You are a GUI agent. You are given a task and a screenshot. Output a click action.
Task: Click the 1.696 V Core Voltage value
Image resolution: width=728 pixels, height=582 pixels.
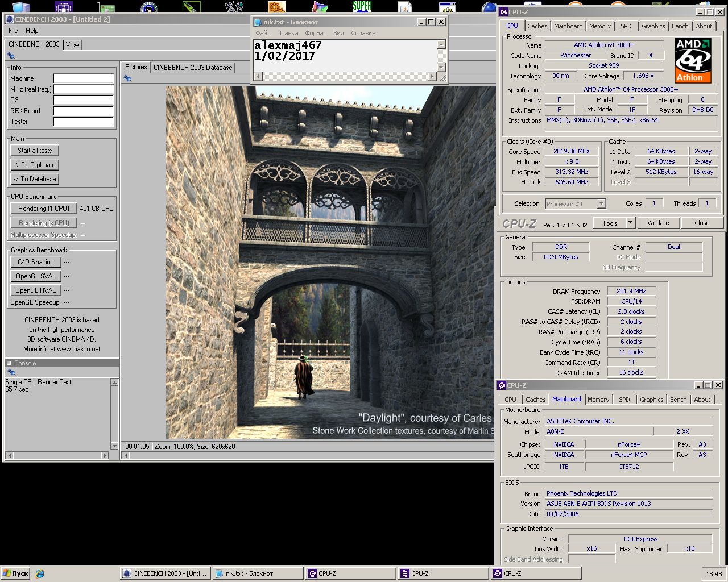[x=643, y=76]
